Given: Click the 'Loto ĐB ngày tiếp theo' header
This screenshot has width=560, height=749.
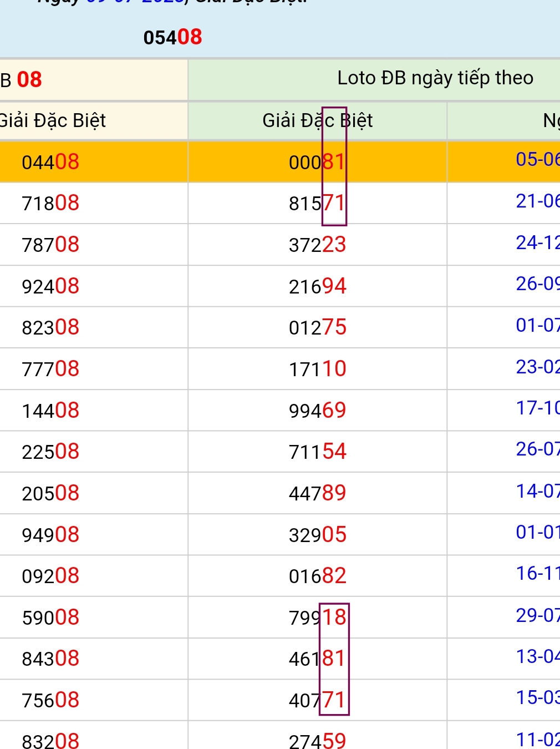Looking at the screenshot, I should pos(435,78).
